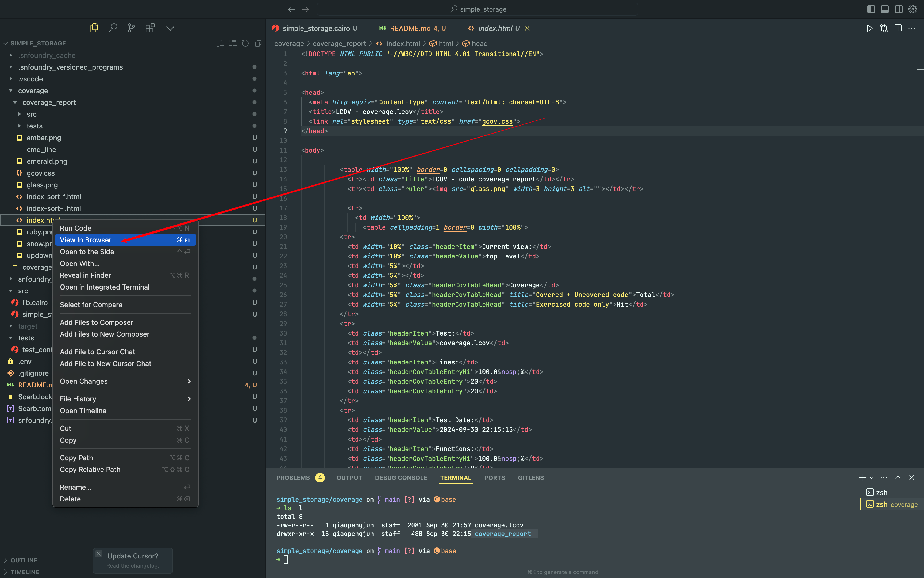Viewport: 924px width, 578px height.
Task: Run the code with the play icon
Action: [x=870, y=28]
